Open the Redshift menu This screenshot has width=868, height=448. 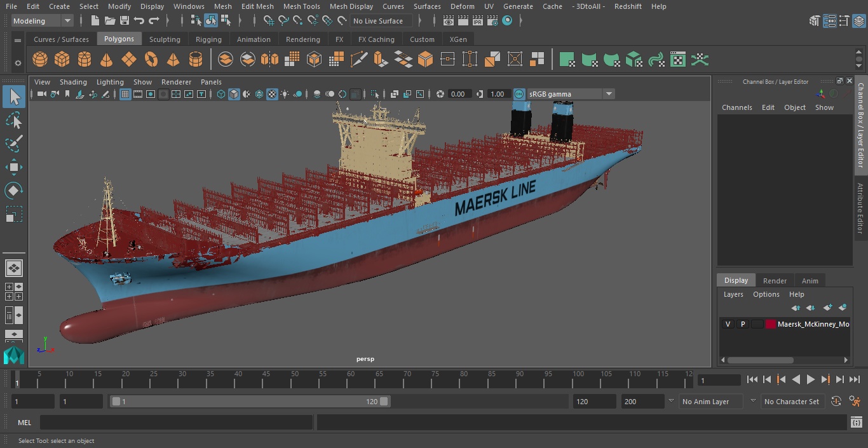click(627, 6)
